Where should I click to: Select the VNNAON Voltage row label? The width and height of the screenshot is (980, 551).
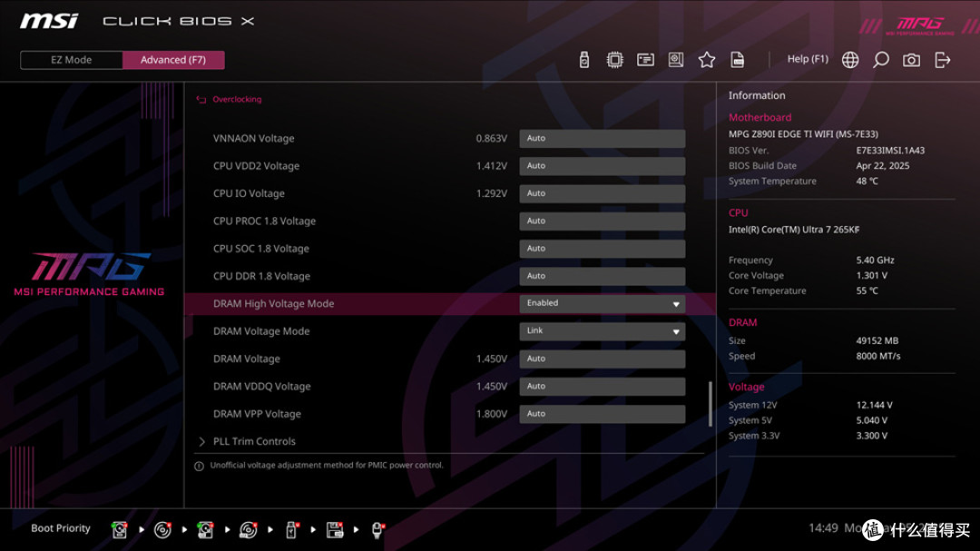[254, 138]
